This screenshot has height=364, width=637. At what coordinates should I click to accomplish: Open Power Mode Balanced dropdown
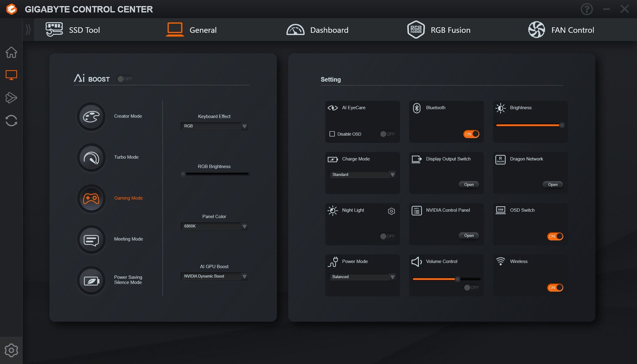[x=362, y=277]
